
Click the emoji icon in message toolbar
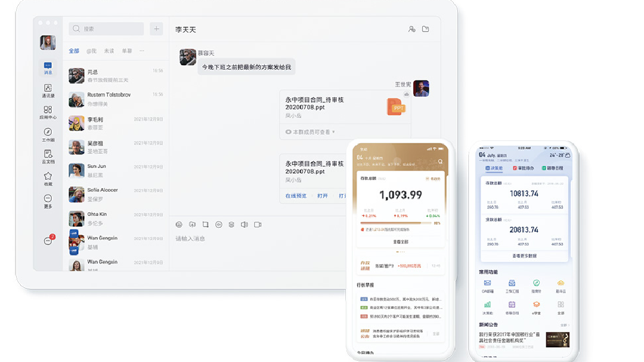pos(179,225)
